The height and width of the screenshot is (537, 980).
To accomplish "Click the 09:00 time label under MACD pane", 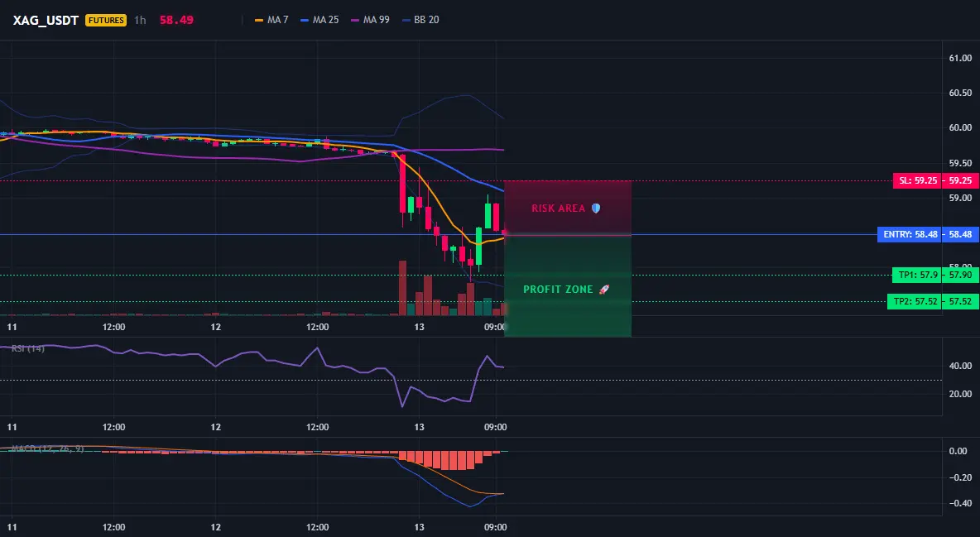I will pyautogui.click(x=495, y=527).
